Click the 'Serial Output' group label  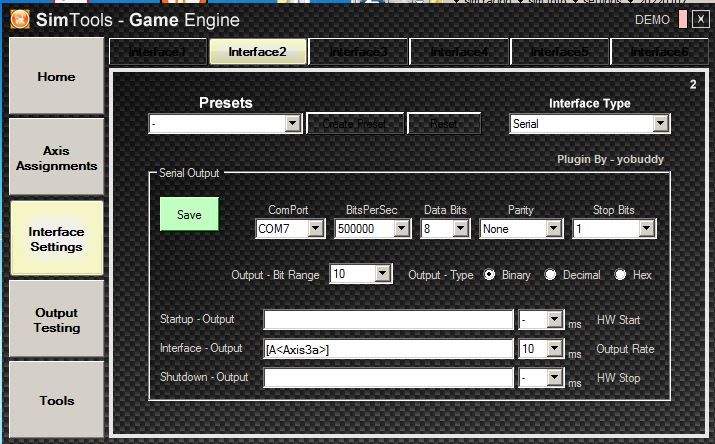point(189,173)
